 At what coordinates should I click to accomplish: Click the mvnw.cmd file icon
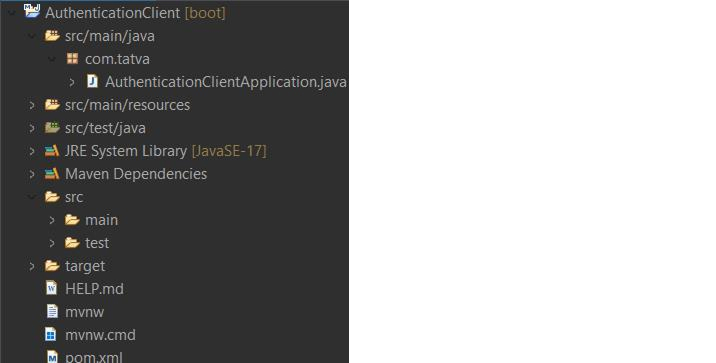pyautogui.click(x=52, y=334)
